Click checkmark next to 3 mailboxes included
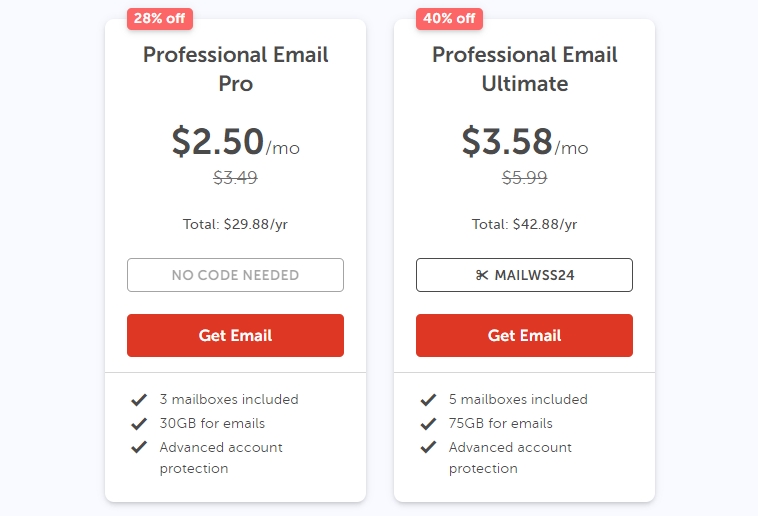758x516 pixels. pos(139,399)
